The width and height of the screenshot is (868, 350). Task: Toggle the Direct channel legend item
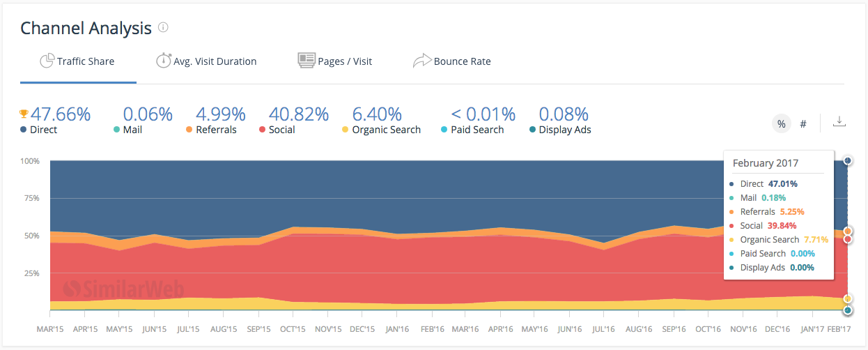43,130
